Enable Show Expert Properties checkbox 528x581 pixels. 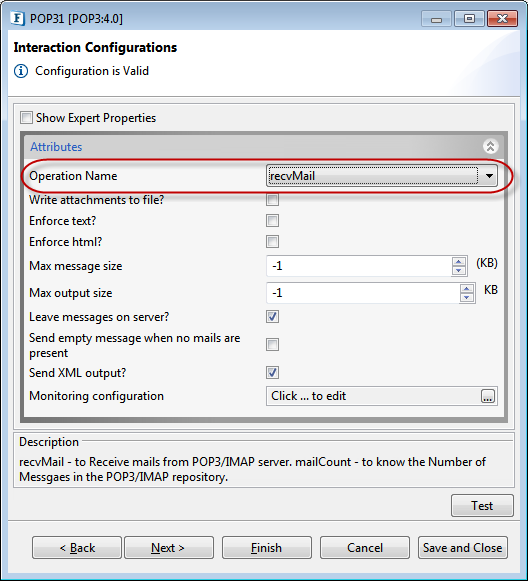point(26,118)
